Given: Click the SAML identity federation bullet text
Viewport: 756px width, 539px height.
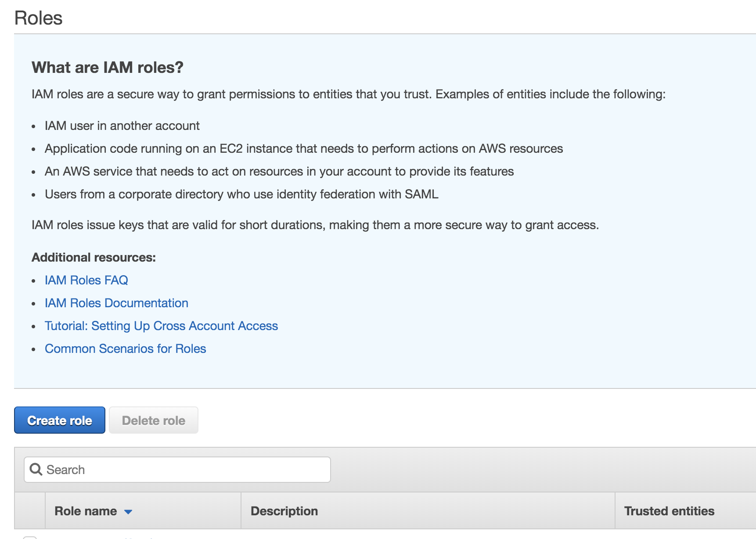Looking at the screenshot, I should click(x=241, y=194).
